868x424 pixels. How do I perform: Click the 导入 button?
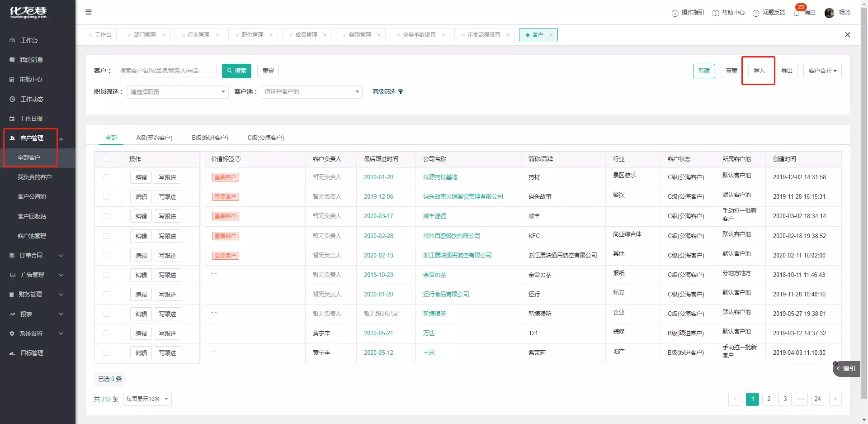[x=759, y=71]
